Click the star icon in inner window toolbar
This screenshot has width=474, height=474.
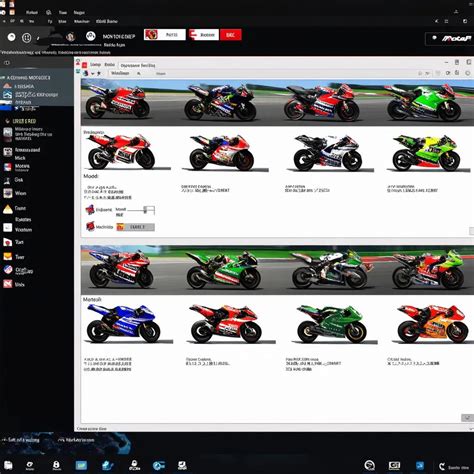tap(99, 73)
